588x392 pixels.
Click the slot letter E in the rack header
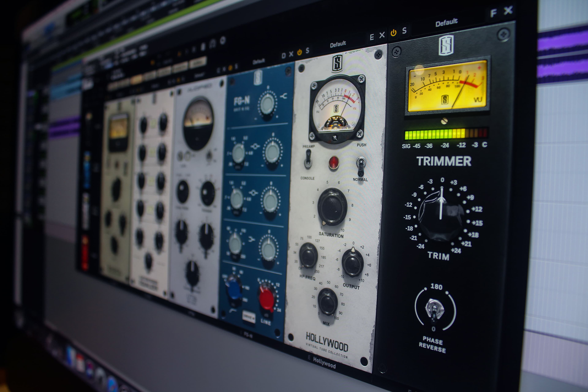(372, 37)
